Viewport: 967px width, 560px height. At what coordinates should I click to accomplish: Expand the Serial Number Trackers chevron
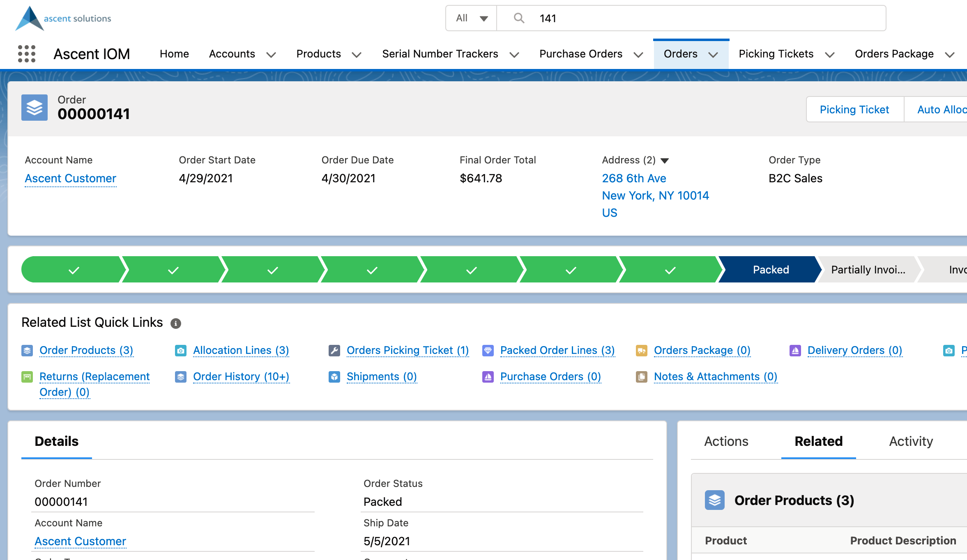point(514,55)
